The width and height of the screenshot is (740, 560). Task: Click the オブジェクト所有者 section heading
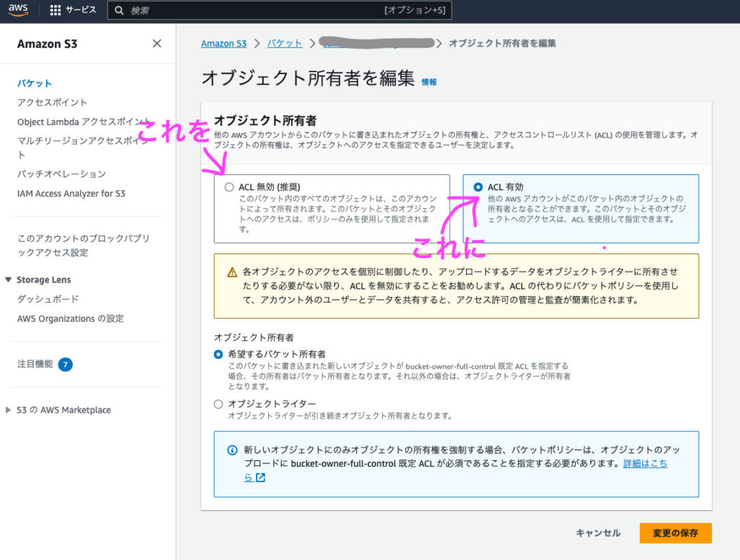click(265, 121)
